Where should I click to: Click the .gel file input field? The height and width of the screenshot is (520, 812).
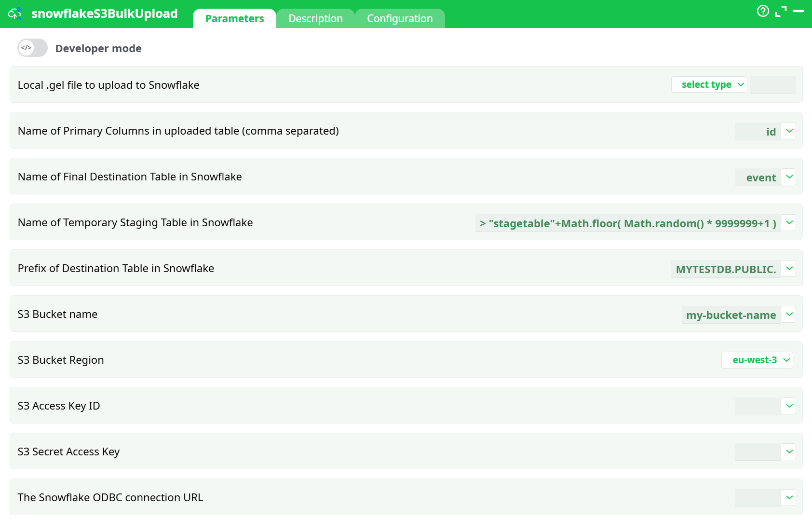pos(773,84)
